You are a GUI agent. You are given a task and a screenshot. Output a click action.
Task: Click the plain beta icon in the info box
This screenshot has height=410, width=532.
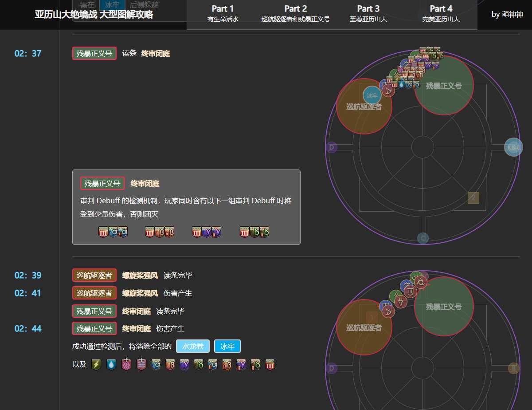[x=160, y=232]
